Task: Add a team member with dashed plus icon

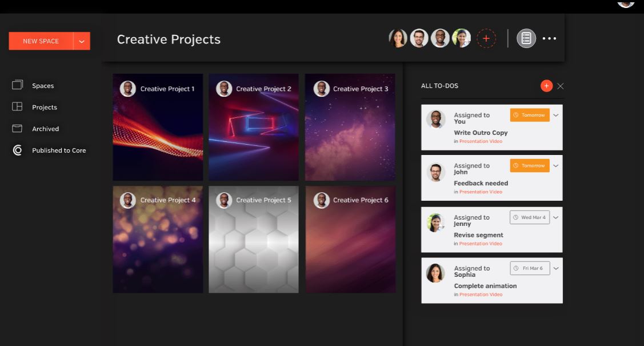Action: [x=486, y=39]
